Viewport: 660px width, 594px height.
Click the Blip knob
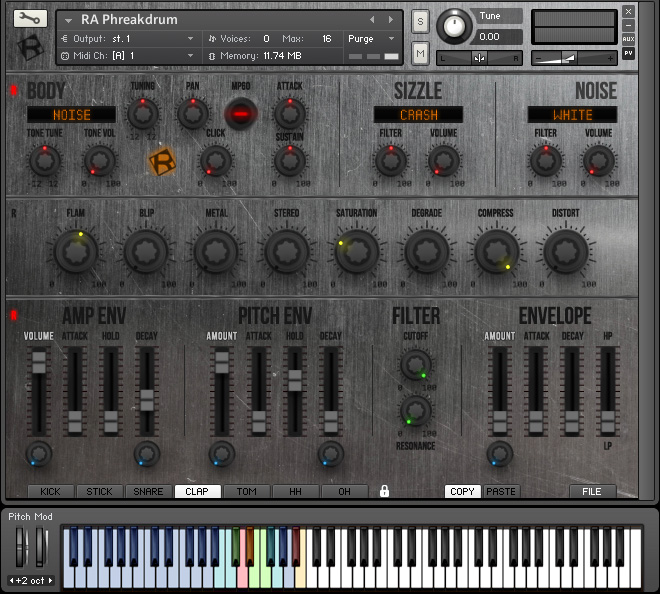[x=146, y=252]
